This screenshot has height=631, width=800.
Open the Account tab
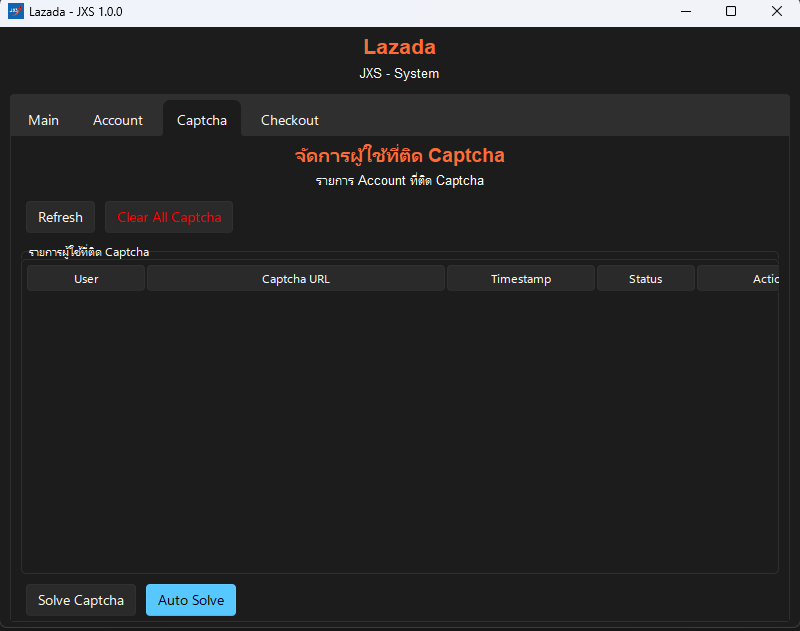pos(118,120)
